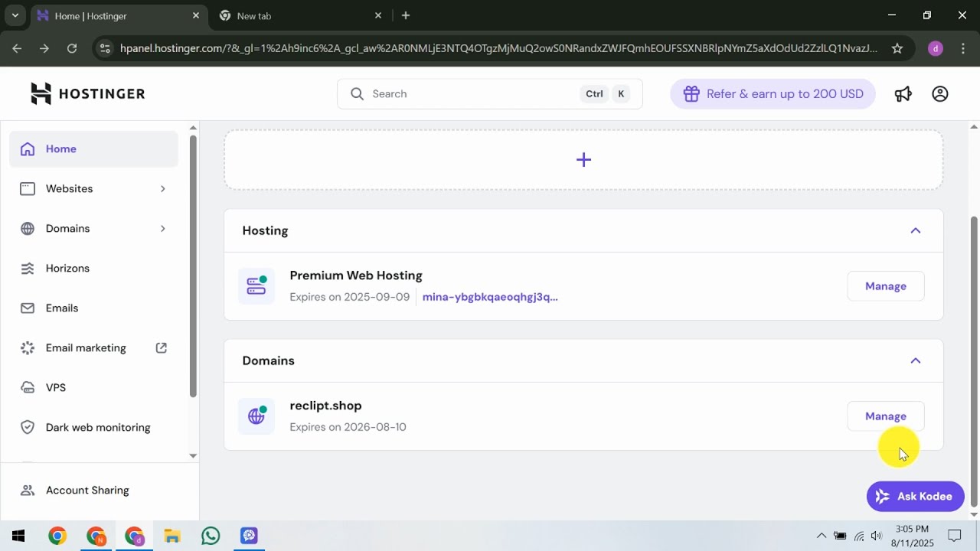Show hidden system tray icons
The height and width of the screenshot is (551, 980).
(822, 536)
